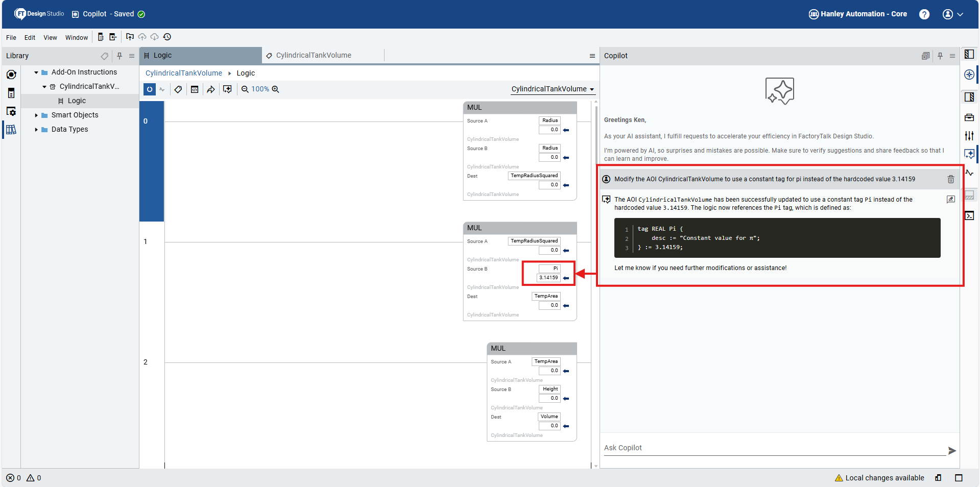980x487 pixels.
Task: Click the Copilot sparkle icon in editor toolbar
Action: pos(227,89)
